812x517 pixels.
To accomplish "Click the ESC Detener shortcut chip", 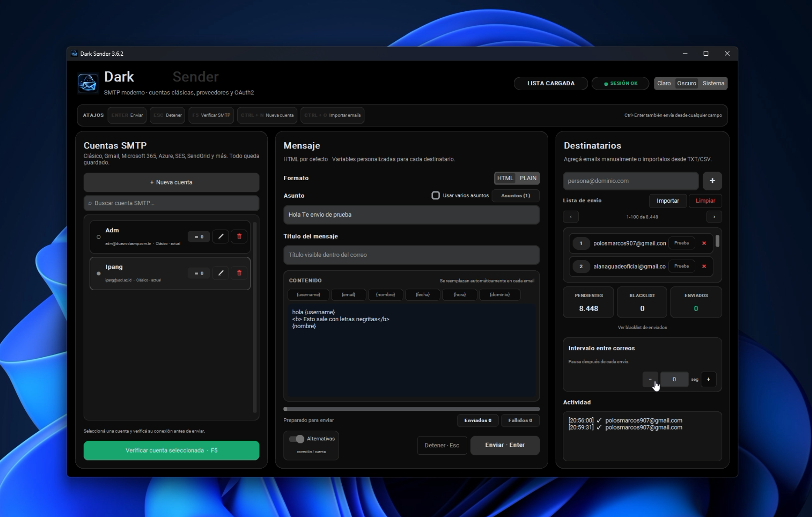I will coord(168,115).
